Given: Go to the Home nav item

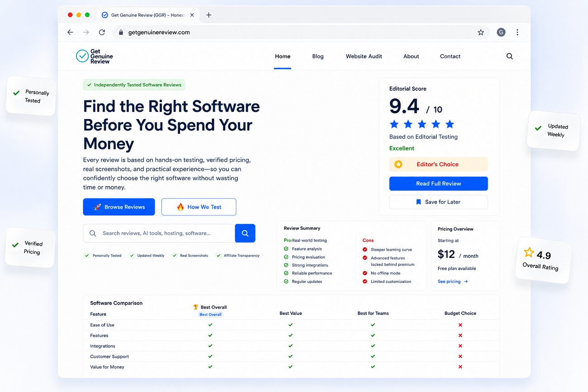Looking at the screenshot, I should pos(283,56).
